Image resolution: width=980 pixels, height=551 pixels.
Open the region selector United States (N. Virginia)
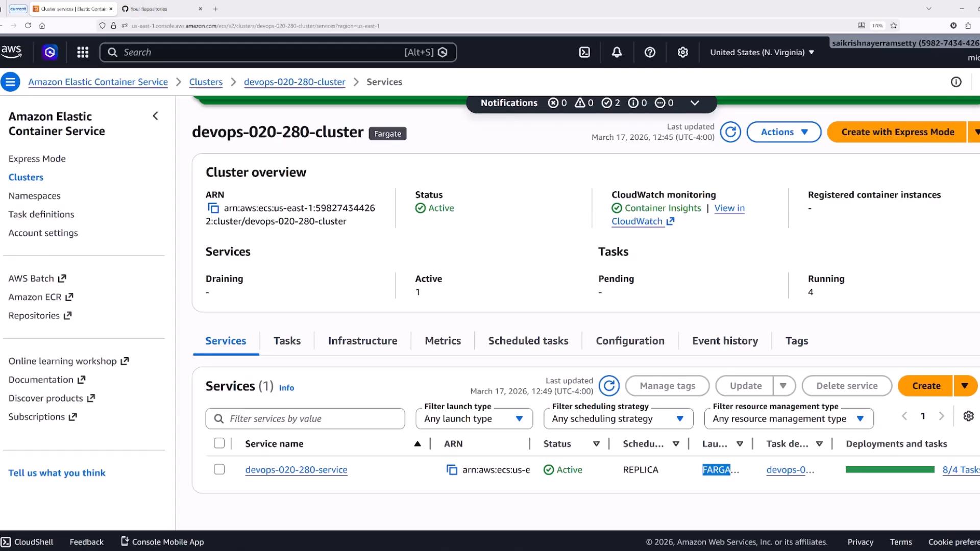coord(762,52)
